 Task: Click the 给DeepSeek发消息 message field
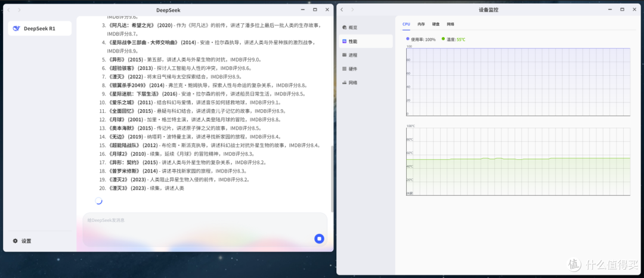click(205, 229)
